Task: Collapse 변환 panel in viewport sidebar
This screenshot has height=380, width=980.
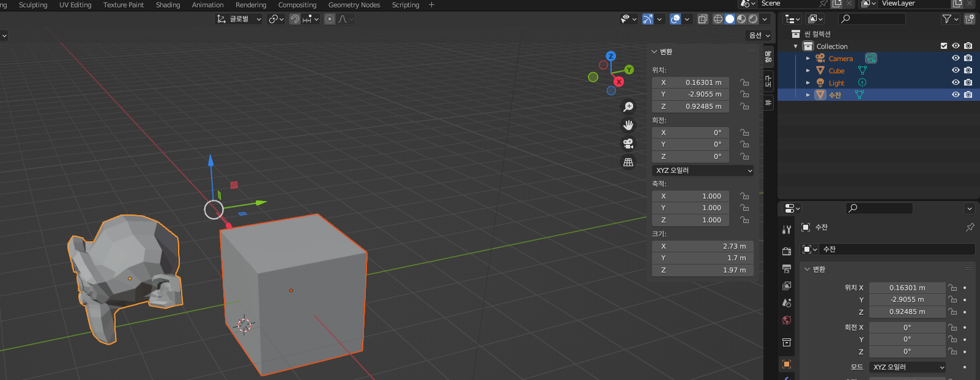Action: 654,52
